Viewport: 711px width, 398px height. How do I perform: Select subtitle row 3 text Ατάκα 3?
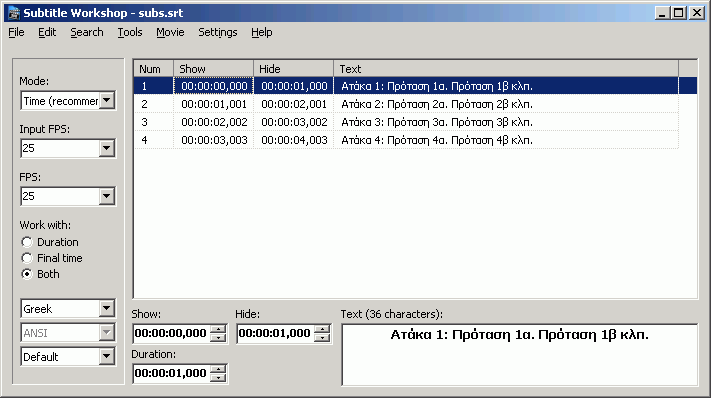click(437, 122)
